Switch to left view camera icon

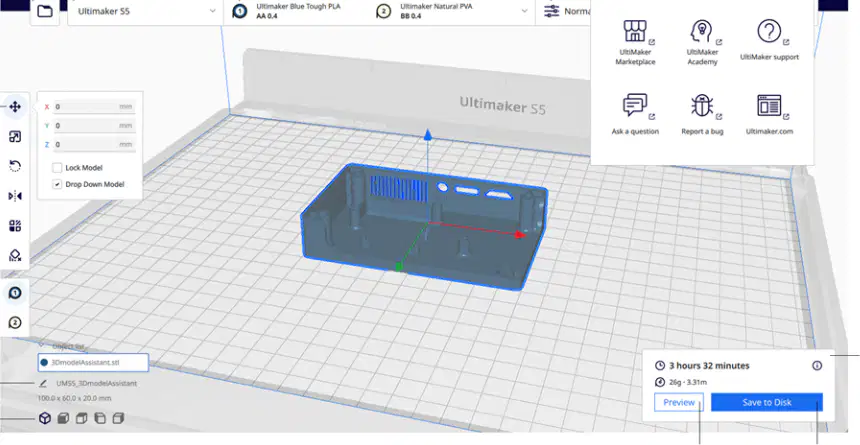pos(100,418)
